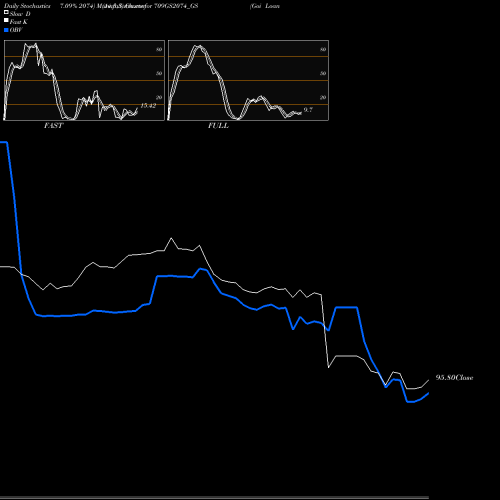Click the OBV legend label
The width and height of the screenshot is (500, 500).
(16, 30)
